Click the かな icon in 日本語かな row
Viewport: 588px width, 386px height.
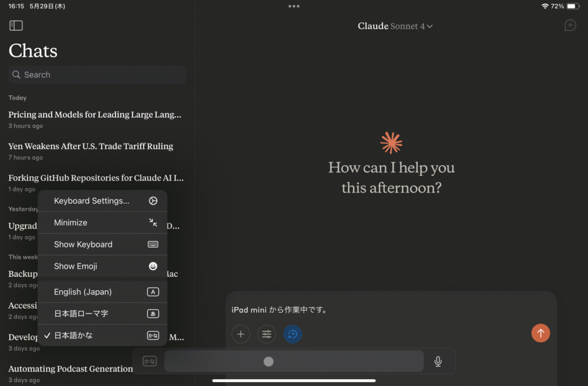[x=153, y=335]
